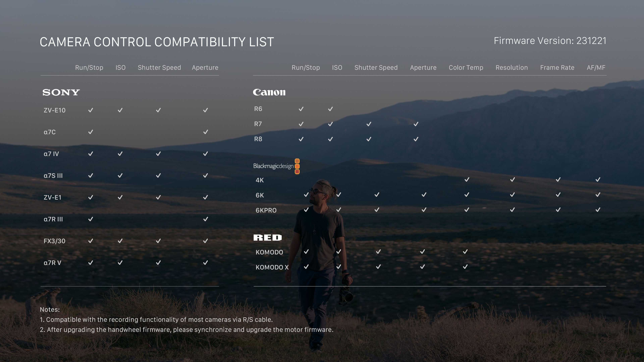This screenshot has width=644, height=362.
Task: Click the Color Temp column header
Action: click(x=466, y=68)
